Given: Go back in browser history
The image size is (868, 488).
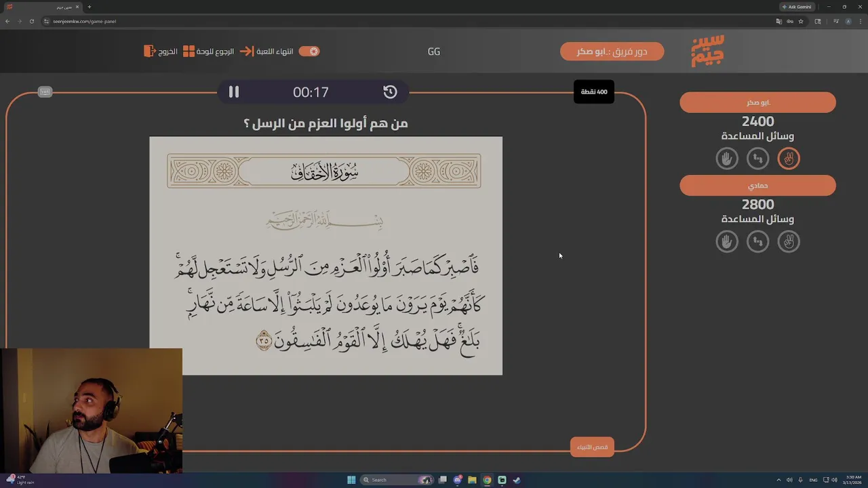Looking at the screenshot, I should tap(7, 21).
